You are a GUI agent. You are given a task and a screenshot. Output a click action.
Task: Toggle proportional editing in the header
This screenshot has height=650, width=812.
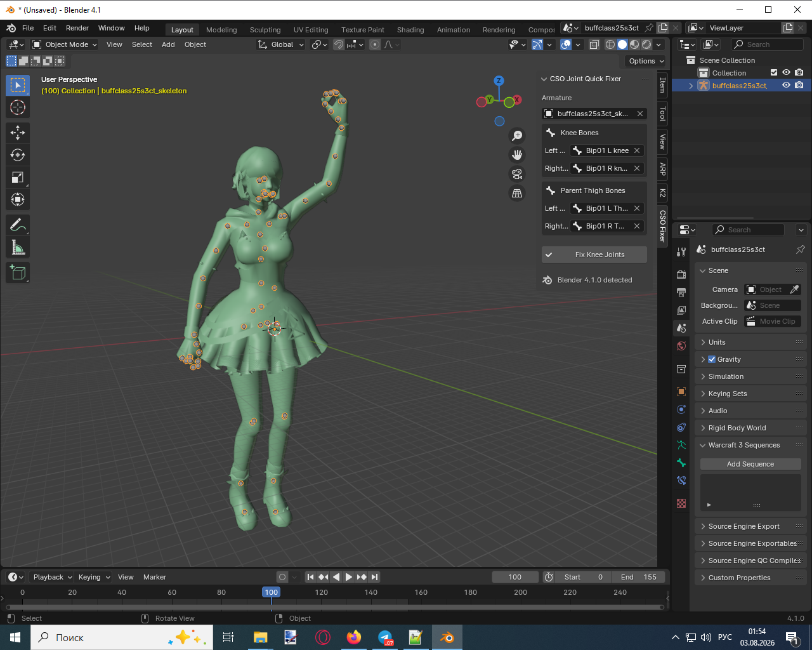point(375,44)
